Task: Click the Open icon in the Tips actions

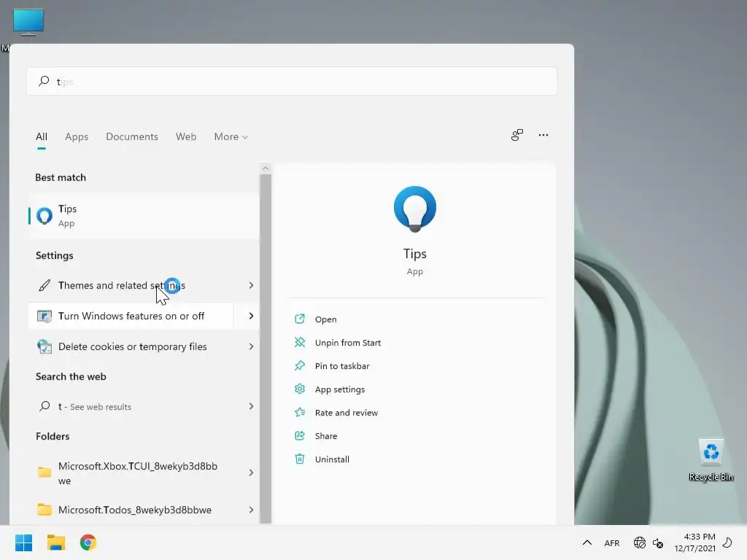Action: 300,319
